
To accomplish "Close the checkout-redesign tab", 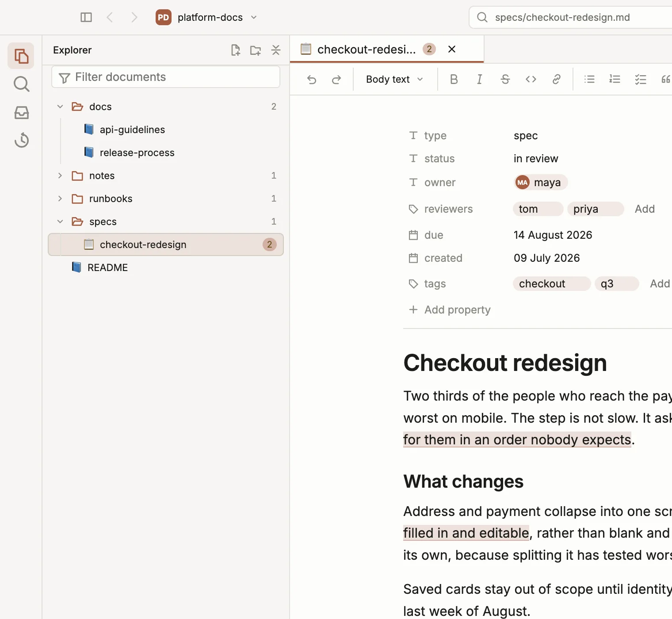I will [x=452, y=49].
